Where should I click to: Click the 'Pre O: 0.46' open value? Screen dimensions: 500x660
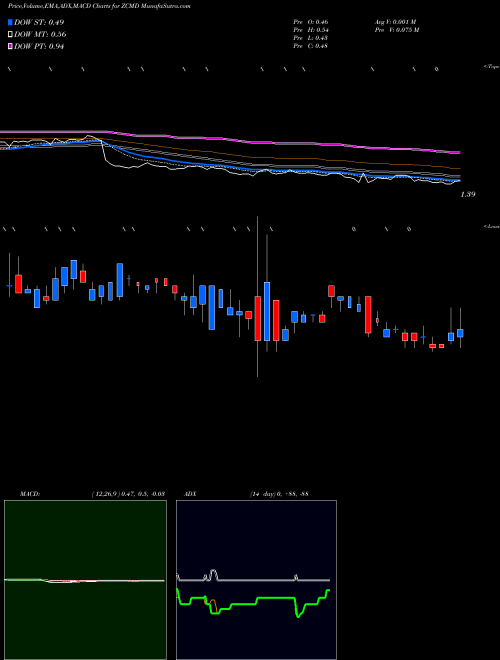311,22
